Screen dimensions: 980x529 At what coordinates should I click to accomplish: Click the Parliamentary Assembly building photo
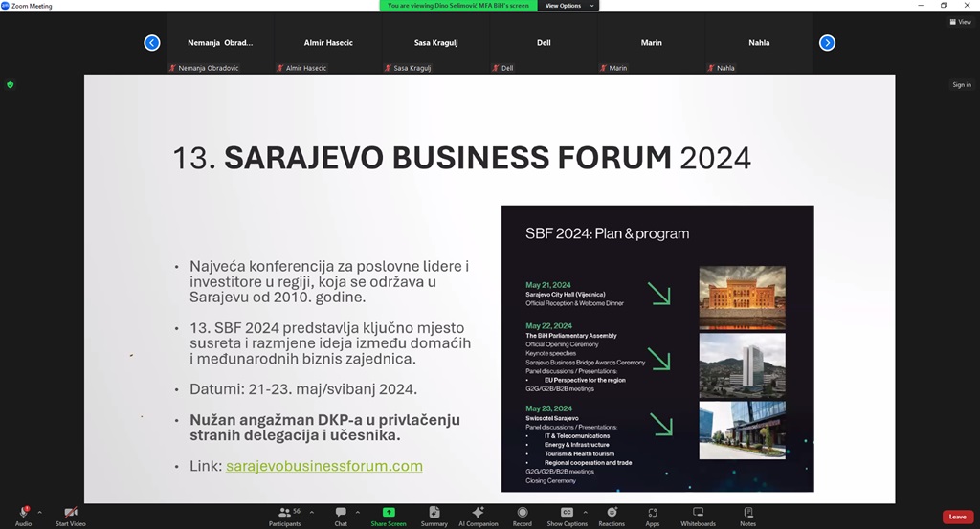pos(742,365)
